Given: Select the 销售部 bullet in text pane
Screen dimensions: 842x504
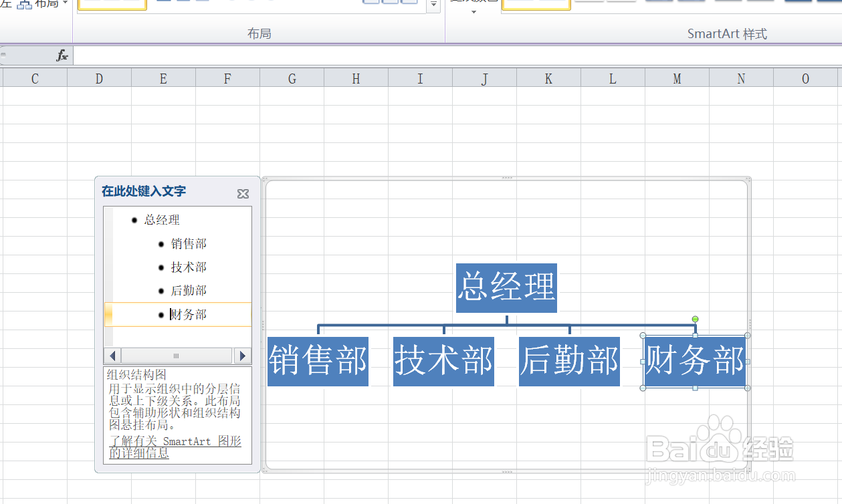Looking at the screenshot, I should pos(189,244).
